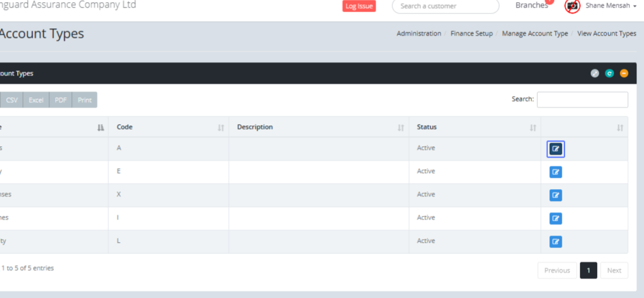Viewport: 644px width, 298px height.
Task: Click edit icon for code X row
Action: pos(555,195)
